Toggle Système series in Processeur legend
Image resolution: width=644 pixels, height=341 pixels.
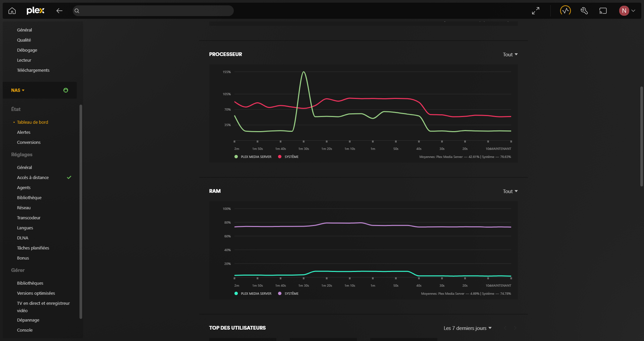tap(288, 157)
